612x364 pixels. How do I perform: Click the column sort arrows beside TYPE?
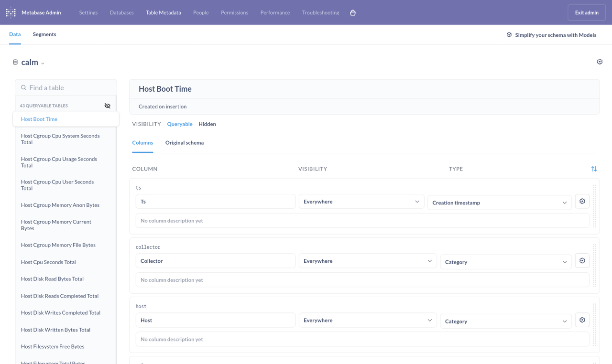click(594, 169)
